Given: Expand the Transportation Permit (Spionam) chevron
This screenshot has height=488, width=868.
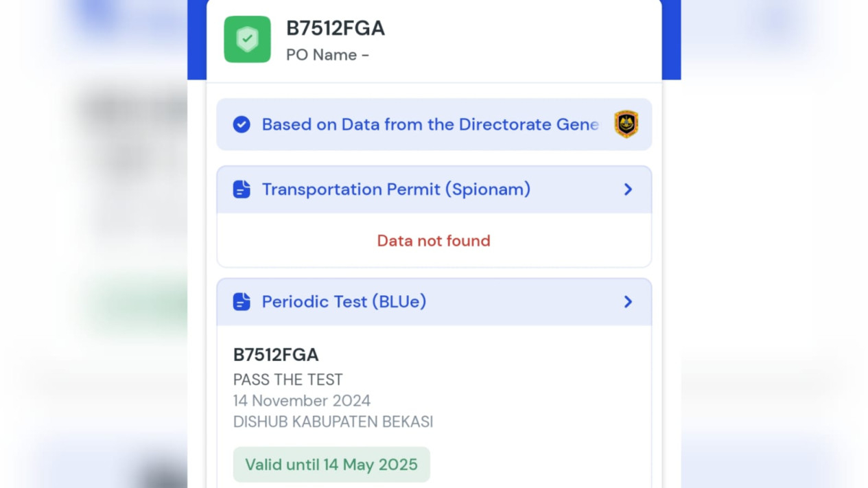Looking at the screenshot, I should (x=628, y=189).
